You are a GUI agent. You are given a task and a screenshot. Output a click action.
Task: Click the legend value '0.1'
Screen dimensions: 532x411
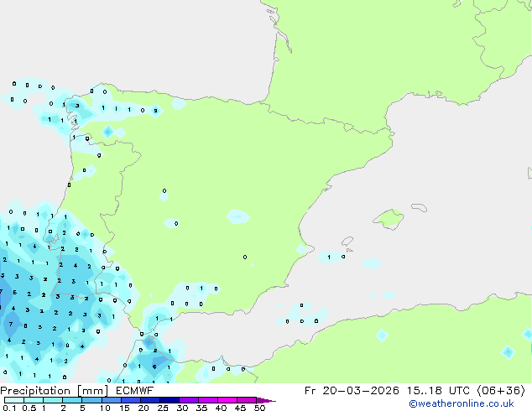tap(9, 408)
